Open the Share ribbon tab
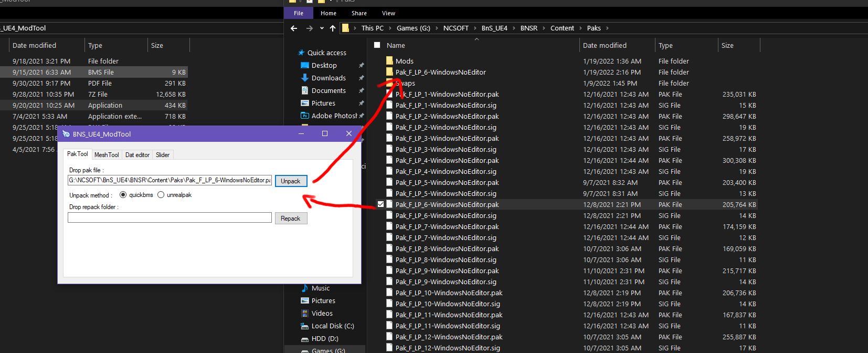 pyautogui.click(x=359, y=13)
